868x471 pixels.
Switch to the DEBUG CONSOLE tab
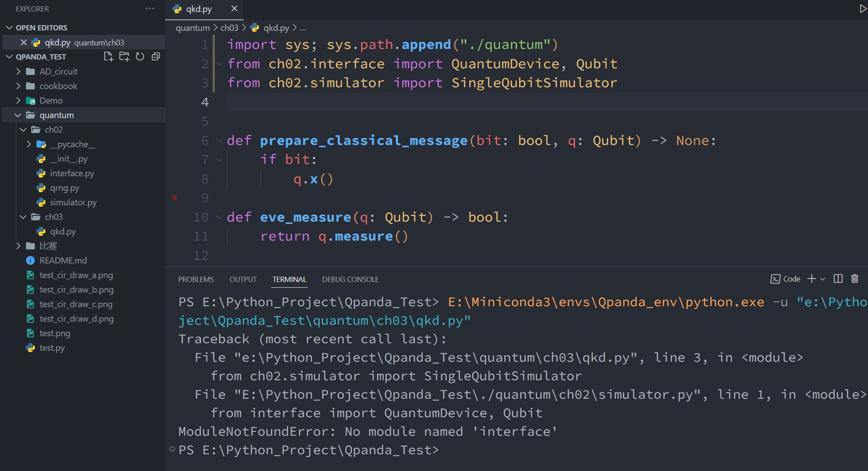click(x=350, y=279)
